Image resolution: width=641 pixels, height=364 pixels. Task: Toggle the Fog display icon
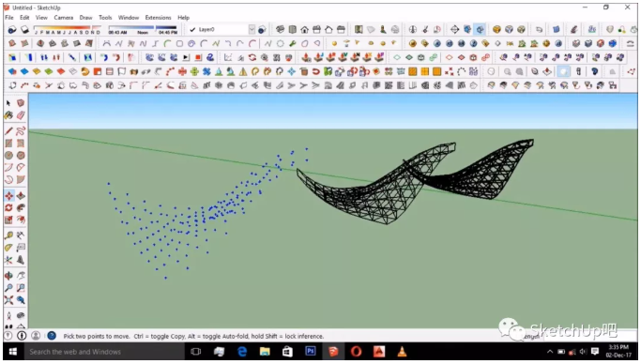click(x=24, y=29)
